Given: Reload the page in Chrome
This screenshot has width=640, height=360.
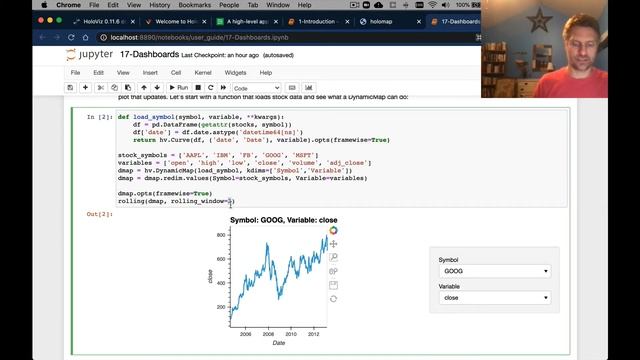Looking at the screenshot, I should pos(71,38).
